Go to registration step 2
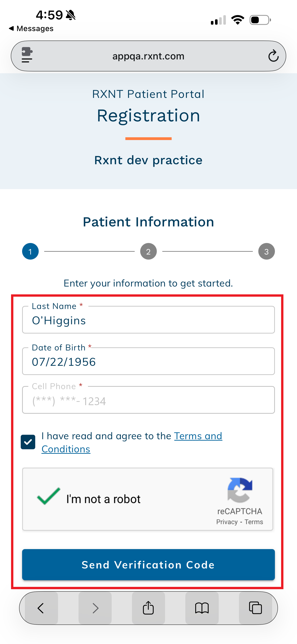This screenshot has height=644, width=297. pos(148,252)
